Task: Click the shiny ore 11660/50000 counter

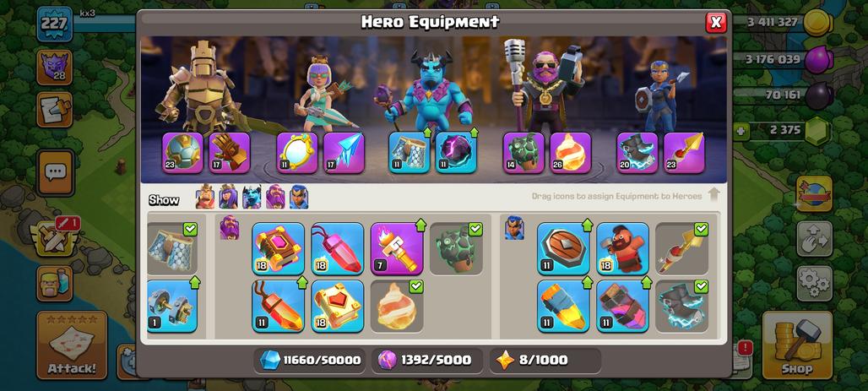Action: 310,360
